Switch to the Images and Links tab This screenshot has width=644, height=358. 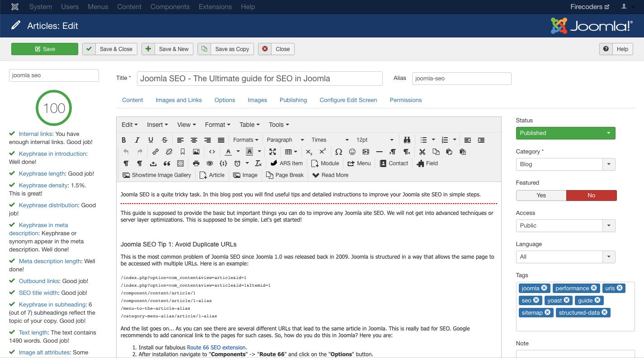(179, 100)
